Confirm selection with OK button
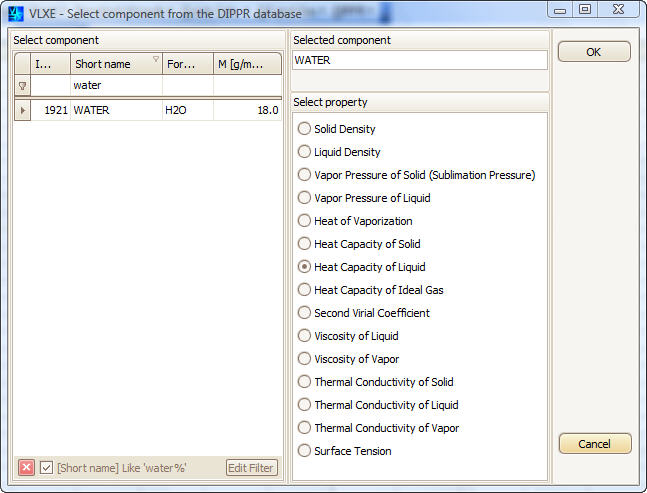 tap(594, 52)
